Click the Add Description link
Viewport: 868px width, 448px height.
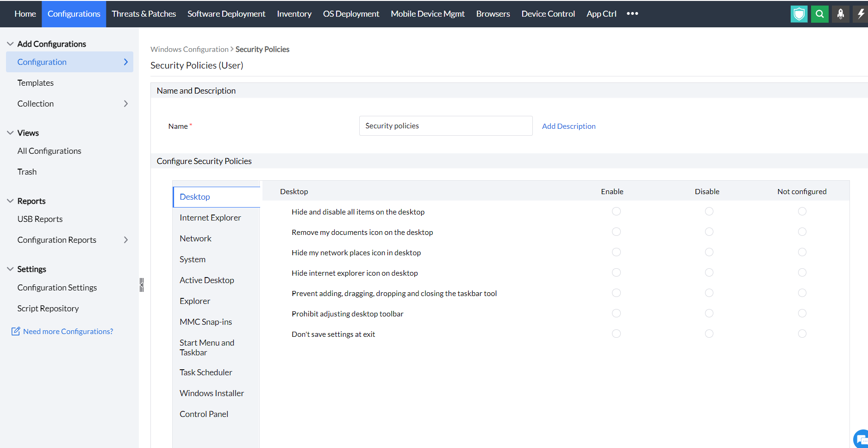coord(568,126)
